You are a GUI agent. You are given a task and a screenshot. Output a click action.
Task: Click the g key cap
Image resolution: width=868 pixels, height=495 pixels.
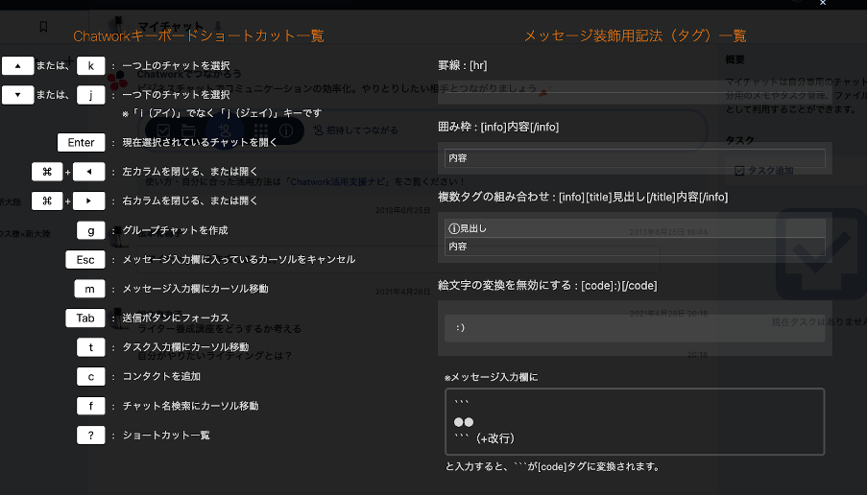coord(91,230)
